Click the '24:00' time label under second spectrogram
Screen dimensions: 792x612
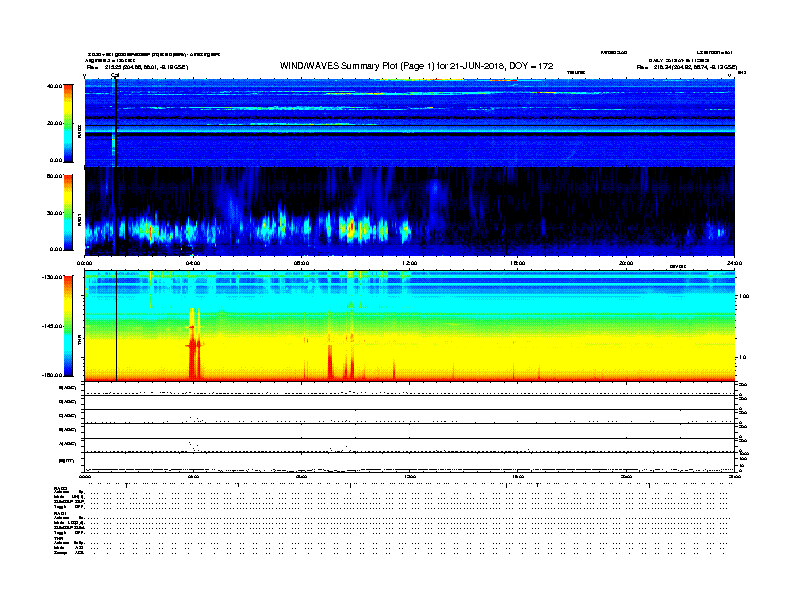(x=734, y=263)
